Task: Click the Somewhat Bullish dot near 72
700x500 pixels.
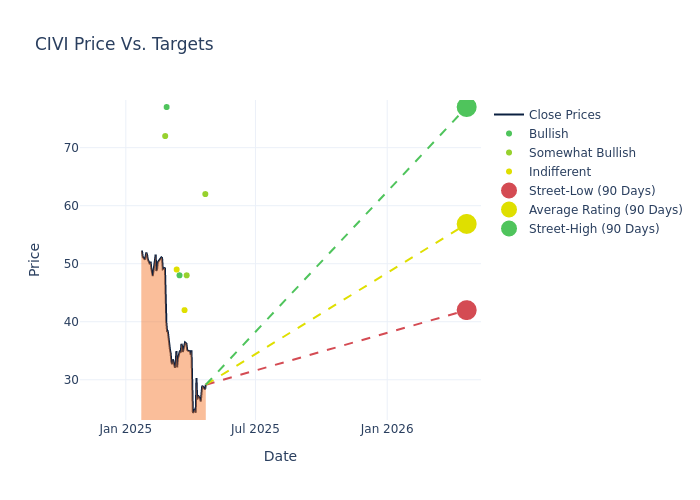Action: pyautogui.click(x=165, y=136)
